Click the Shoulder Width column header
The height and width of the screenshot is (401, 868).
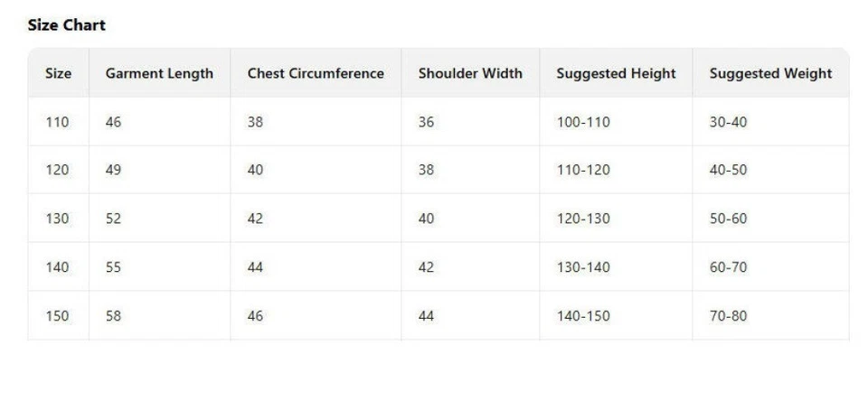click(470, 73)
